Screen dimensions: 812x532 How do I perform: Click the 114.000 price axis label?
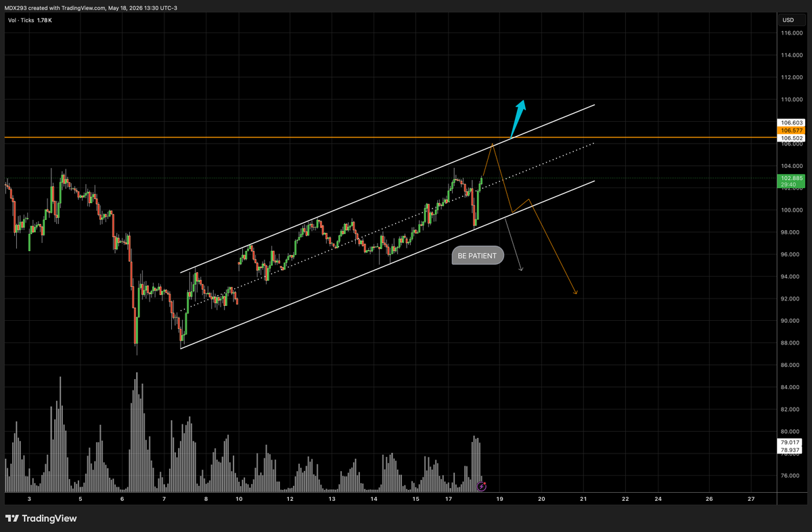click(791, 56)
